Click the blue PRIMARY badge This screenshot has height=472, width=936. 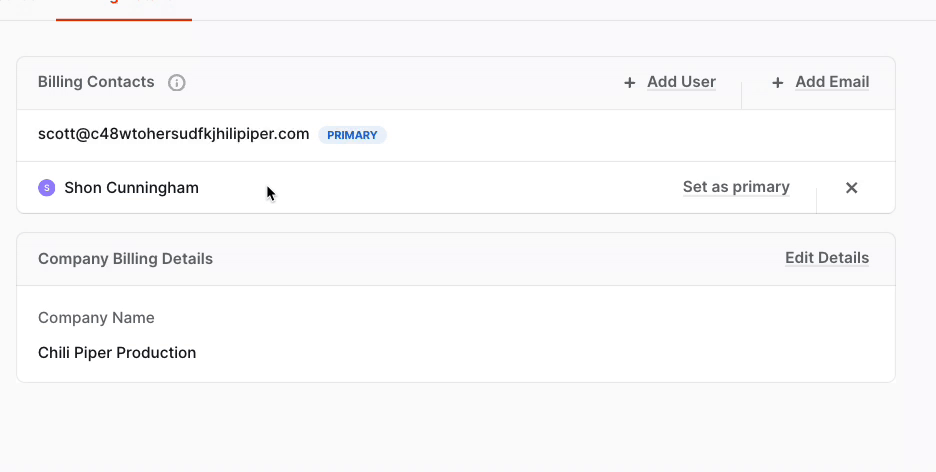[x=352, y=135]
